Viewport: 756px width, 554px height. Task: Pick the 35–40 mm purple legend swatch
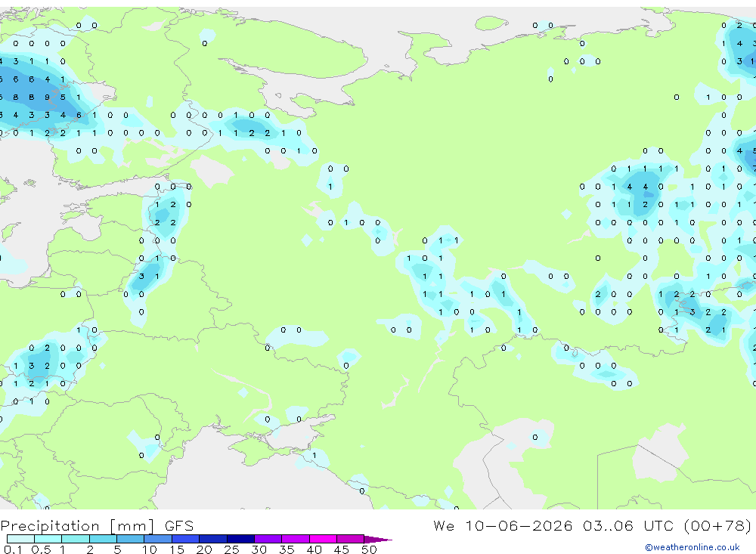click(x=296, y=539)
